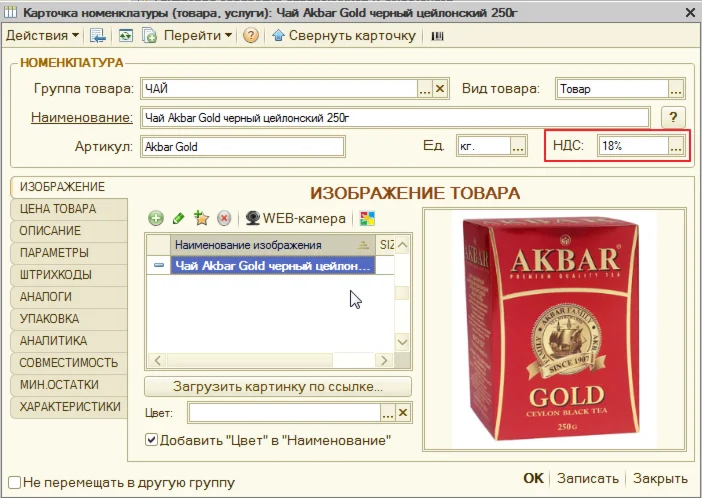Open color selection for Цвет field
The height and width of the screenshot is (498, 702).
pos(388,413)
